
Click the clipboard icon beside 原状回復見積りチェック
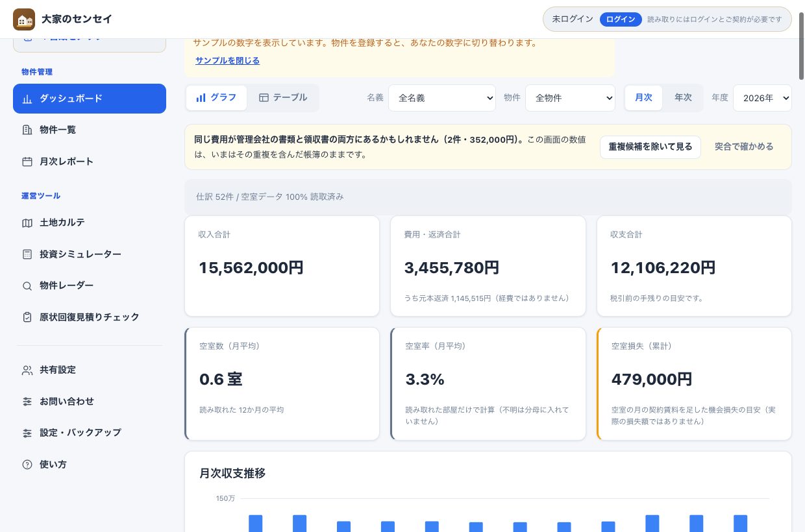27,317
